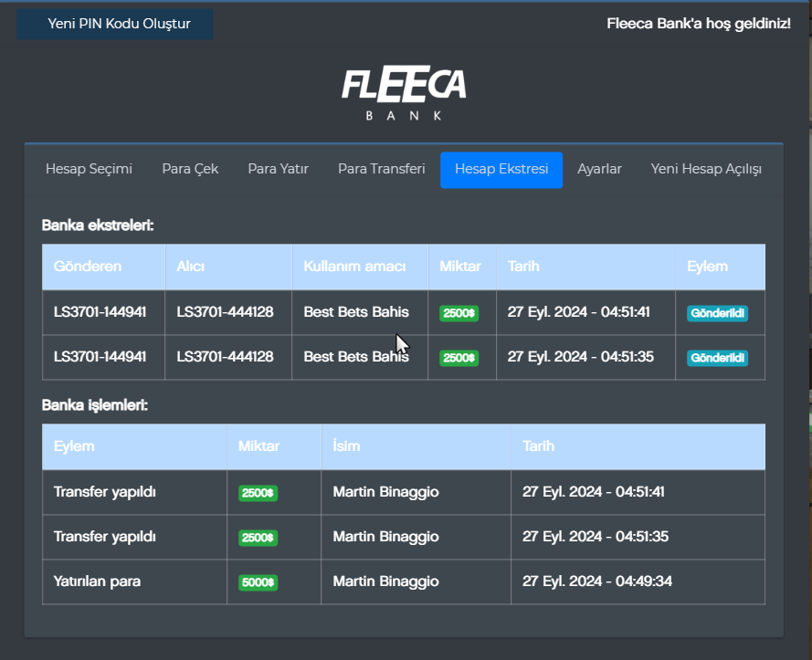Click the Gönderildi badge for the 04:51:35 statement
Screen dimensions: 812x660
coord(717,358)
